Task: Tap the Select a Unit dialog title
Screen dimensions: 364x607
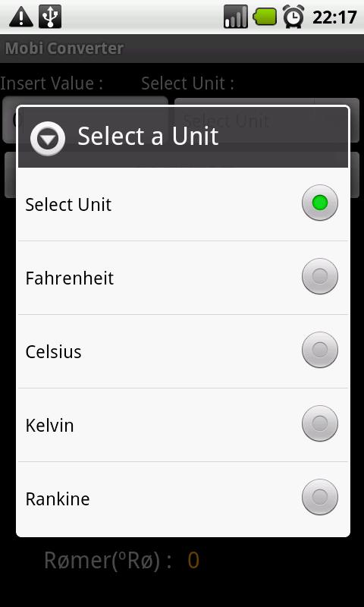Action: 148,136
